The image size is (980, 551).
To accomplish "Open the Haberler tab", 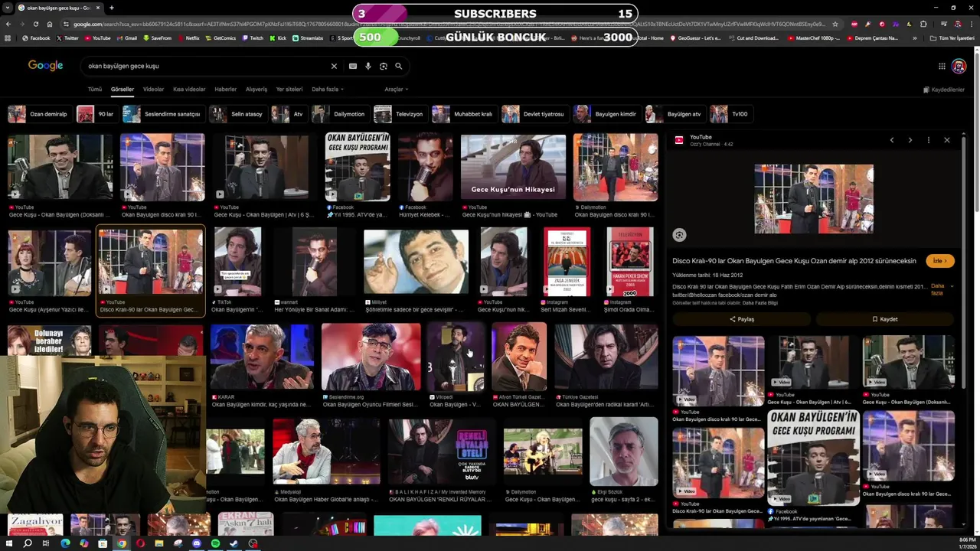I will [225, 90].
